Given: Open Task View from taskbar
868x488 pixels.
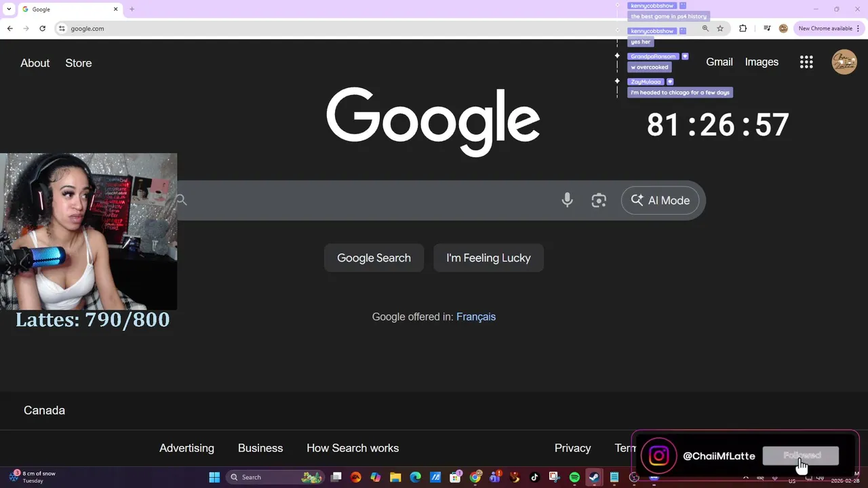Looking at the screenshot, I should [336, 477].
